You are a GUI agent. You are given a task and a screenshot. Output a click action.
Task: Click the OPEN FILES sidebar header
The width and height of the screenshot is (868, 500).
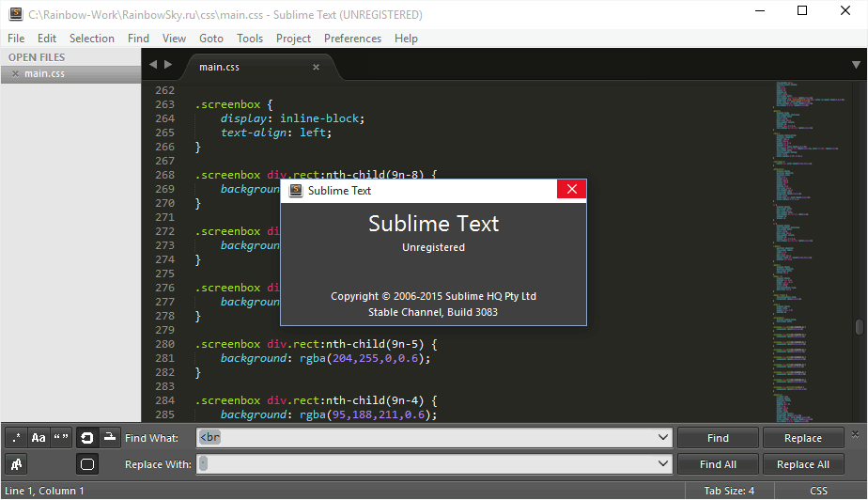coord(37,57)
